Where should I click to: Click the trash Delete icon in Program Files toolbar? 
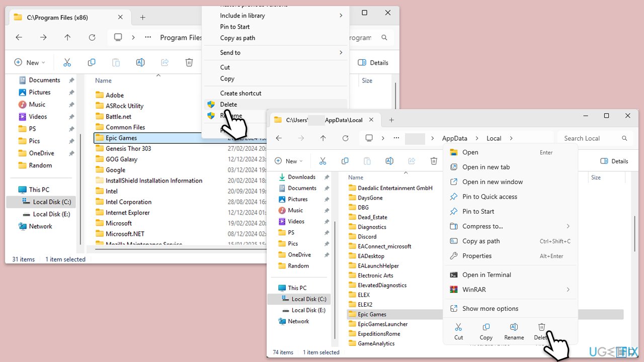(x=189, y=63)
